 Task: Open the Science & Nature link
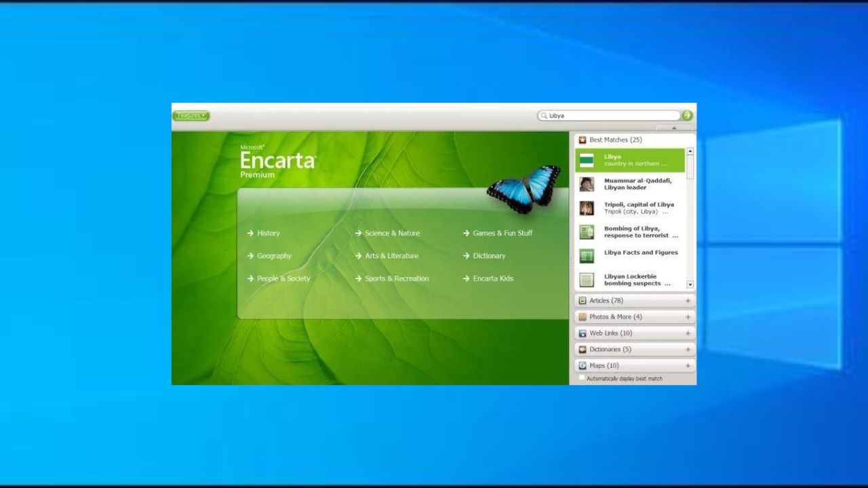click(387, 233)
